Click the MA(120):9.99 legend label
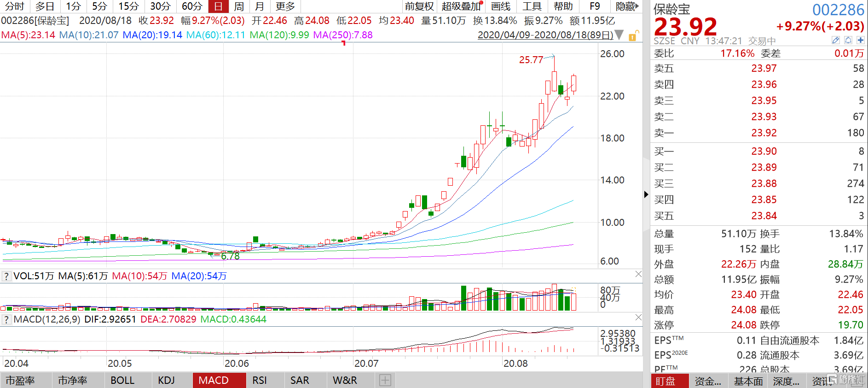The width and height of the screenshot is (868, 388). (279, 35)
